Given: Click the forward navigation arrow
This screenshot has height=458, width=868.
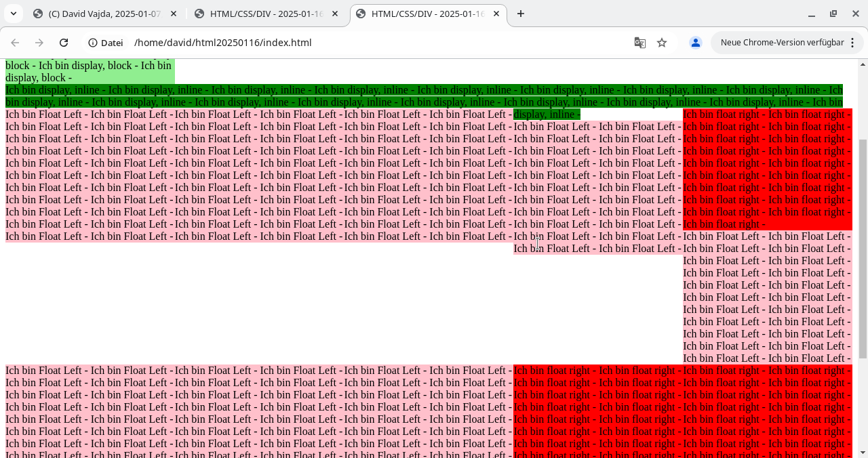Looking at the screenshot, I should click(x=39, y=42).
